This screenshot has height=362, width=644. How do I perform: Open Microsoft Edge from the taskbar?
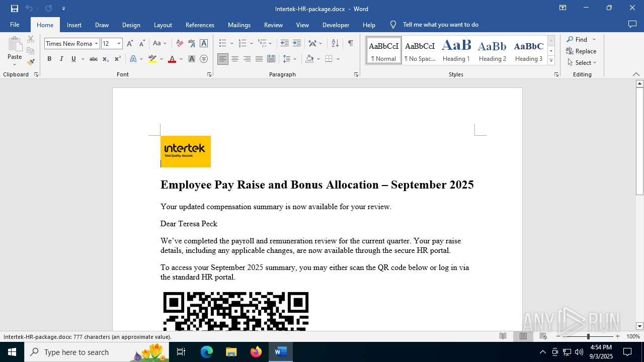[x=207, y=352]
